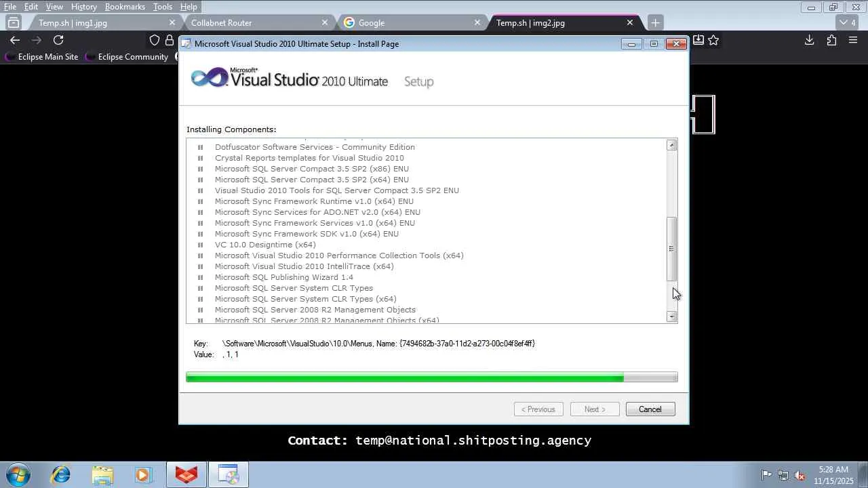The height and width of the screenshot is (488, 868).
Task: Bookmark this page with the star icon
Action: point(713,40)
